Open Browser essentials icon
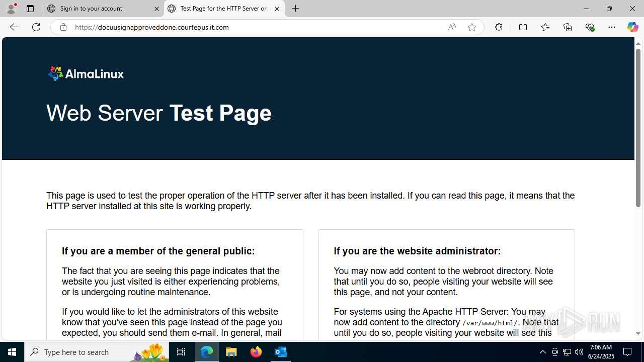The height and width of the screenshot is (362, 644). click(590, 27)
